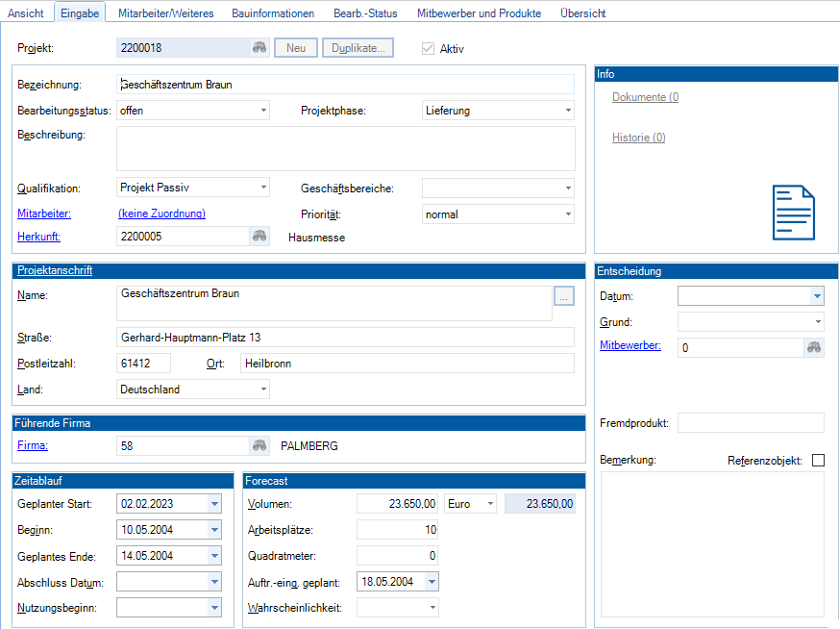Click binoculars icon beside Herkunft field
The width and height of the screenshot is (840, 629).
coord(259,237)
